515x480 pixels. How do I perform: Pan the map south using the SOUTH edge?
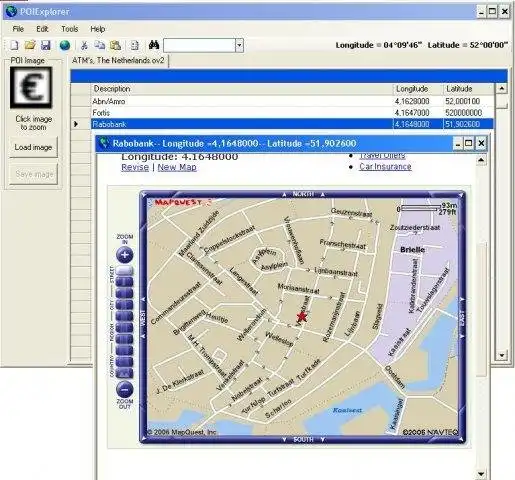[303, 440]
